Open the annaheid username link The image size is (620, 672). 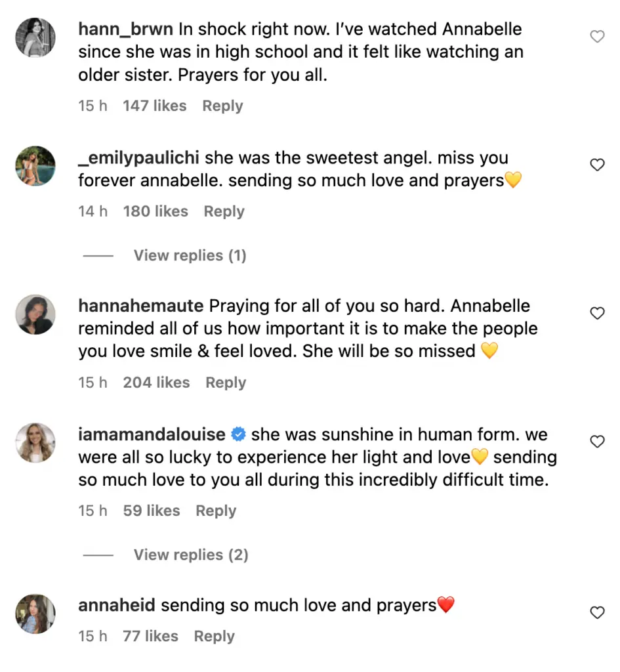117,606
